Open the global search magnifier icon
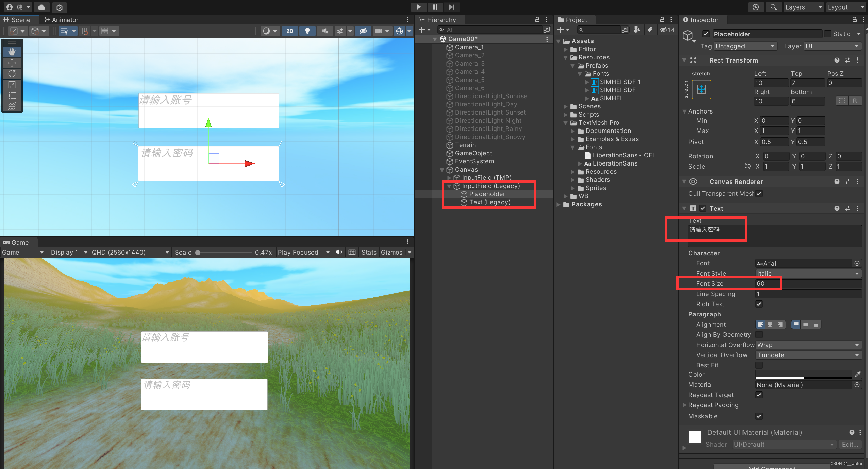868x469 pixels. (x=773, y=7)
